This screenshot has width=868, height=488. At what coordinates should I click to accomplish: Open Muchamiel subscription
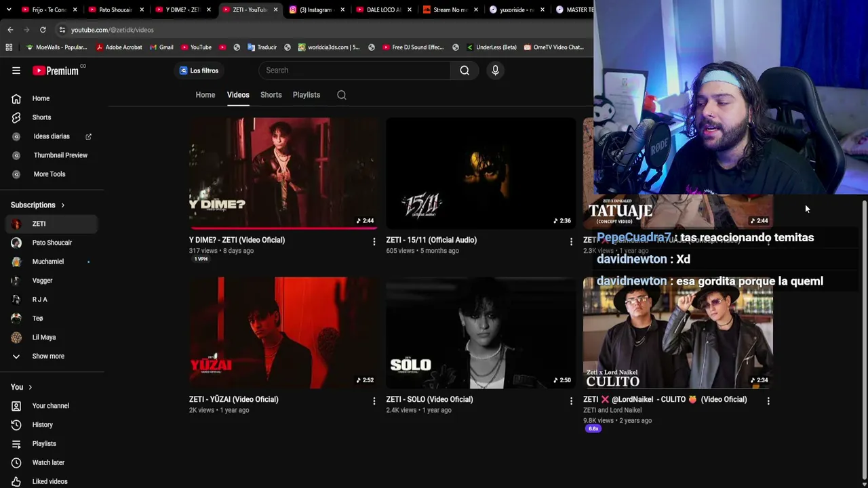(x=52, y=262)
